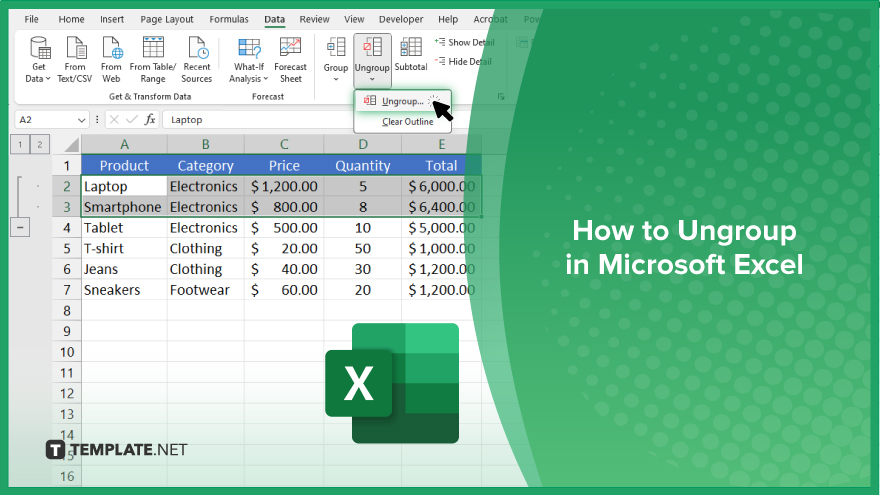Expand the Group dropdown arrow
Viewport: 880px width, 495px height.
(336, 79)
